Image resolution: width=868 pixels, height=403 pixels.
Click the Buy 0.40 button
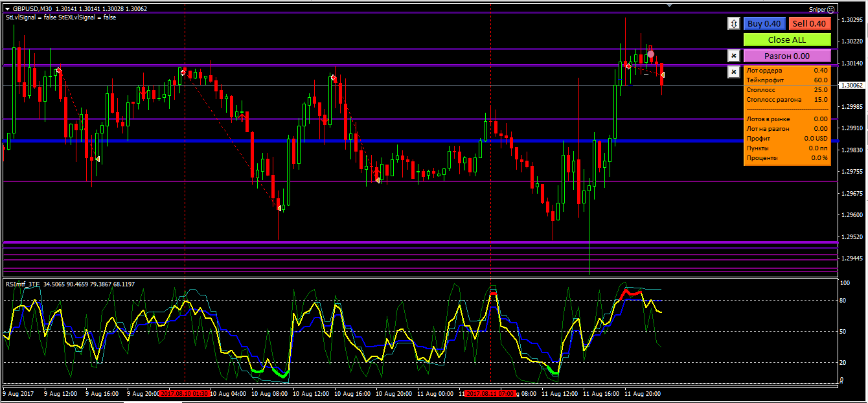click(x=764, y=23)
